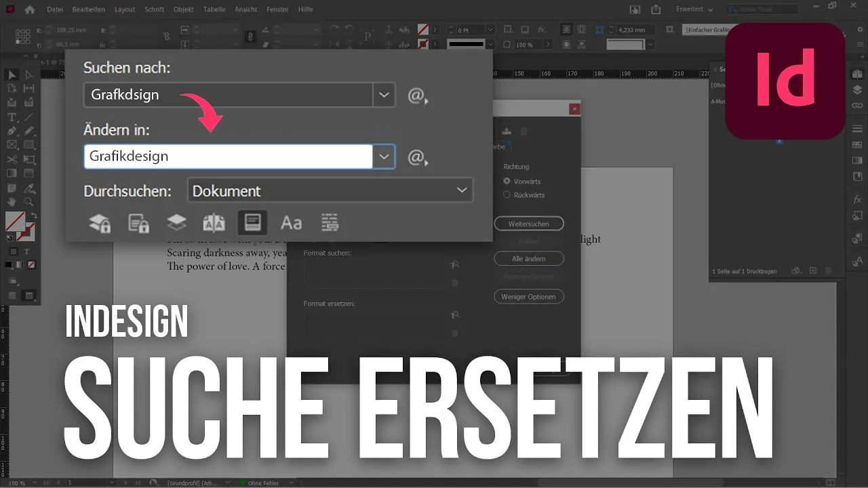Screen dimensions: 868x488
Task: Open the Effects fx panel on right dock
Action: point(857,200)
